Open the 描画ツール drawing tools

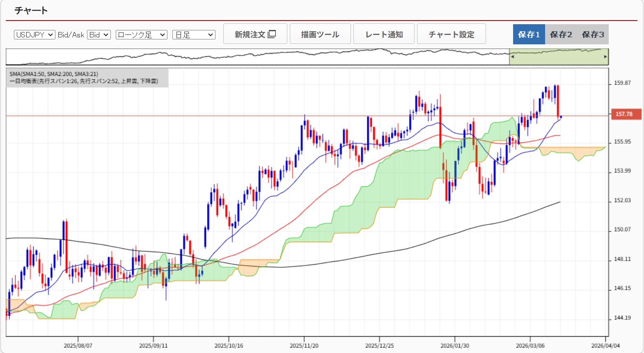tap(320, 34)
